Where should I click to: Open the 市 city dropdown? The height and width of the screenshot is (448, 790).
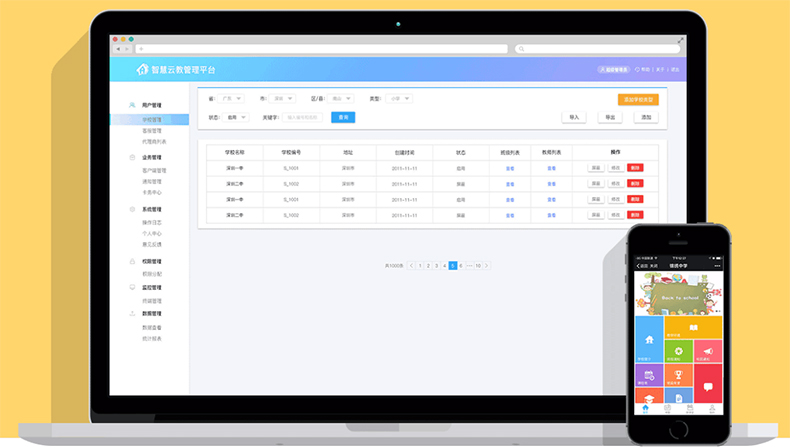tap(285, 99)
